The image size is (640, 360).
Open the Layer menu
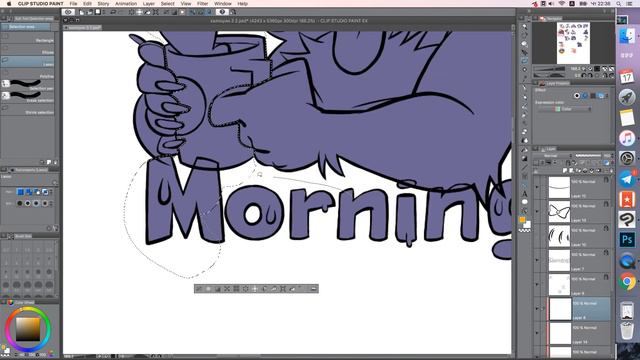(149, 4)
